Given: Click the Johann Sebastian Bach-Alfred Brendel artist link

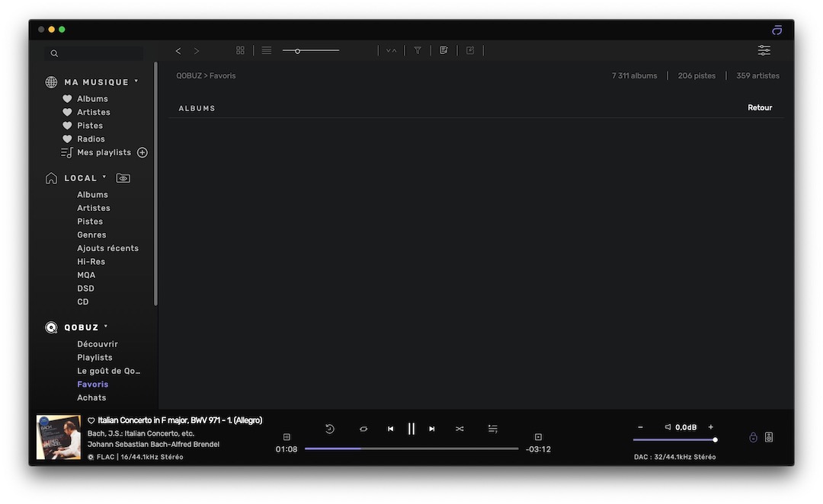Looking at the screenshot, I should [x=153, y=444].
